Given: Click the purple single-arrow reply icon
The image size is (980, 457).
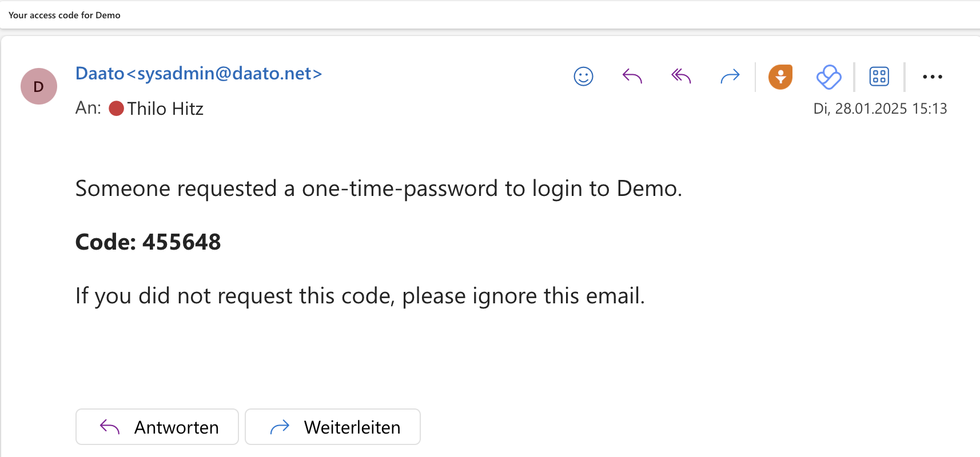Looking at the screenshot, I should (632, 76).
